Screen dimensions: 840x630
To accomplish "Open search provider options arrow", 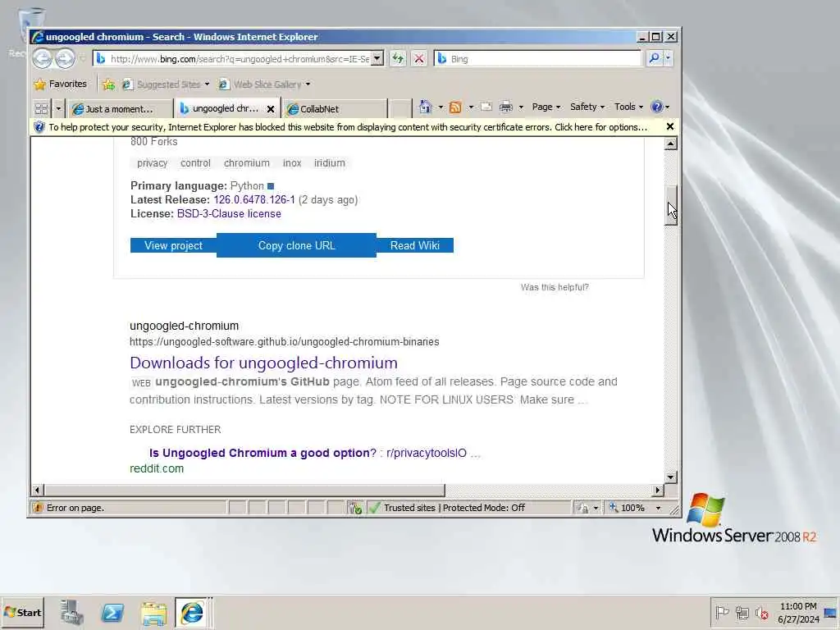I will click(668, 58).
